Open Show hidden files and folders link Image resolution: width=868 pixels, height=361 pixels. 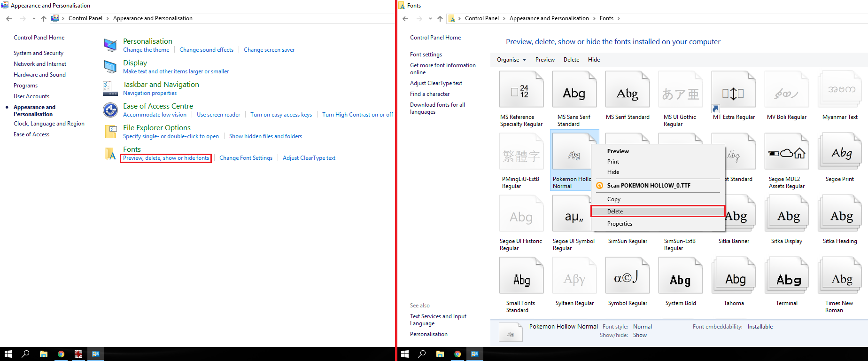tap(265, 136)
